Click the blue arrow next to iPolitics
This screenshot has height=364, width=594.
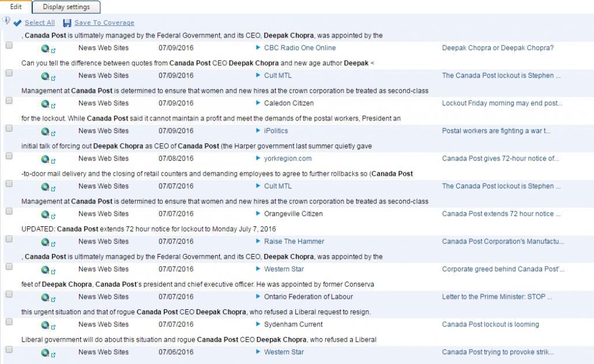pyautogui.click(x=258, y=131)
